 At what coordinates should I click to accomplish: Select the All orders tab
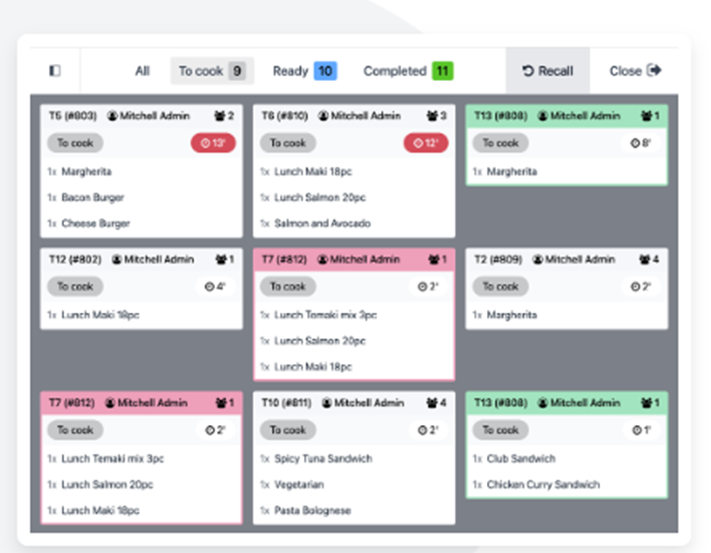pyautogui.click(x=142, y=71)
